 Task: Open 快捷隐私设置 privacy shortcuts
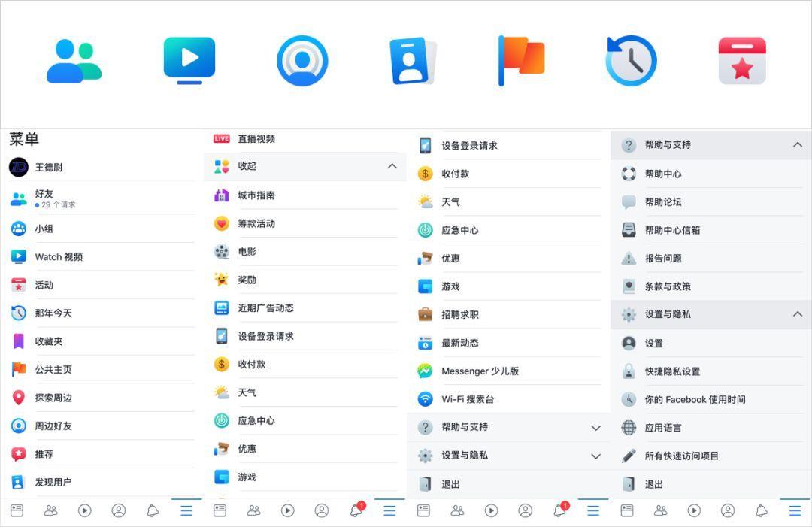point(671,371)
